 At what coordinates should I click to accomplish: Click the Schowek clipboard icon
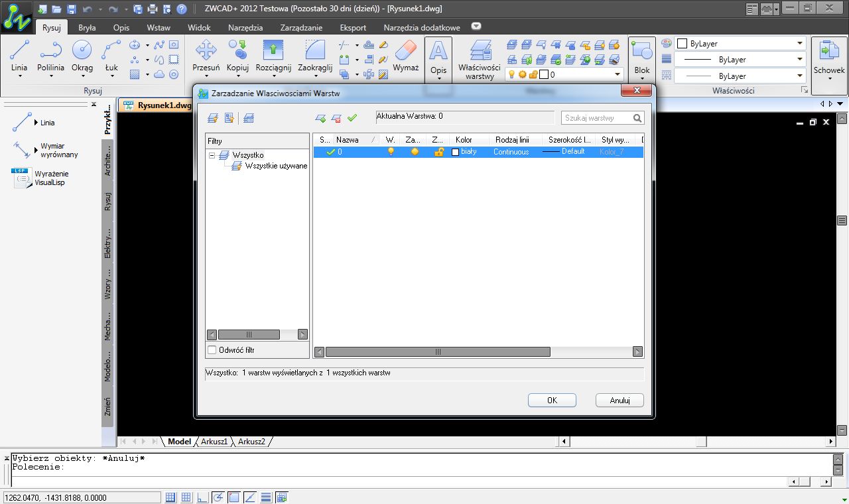829,50
